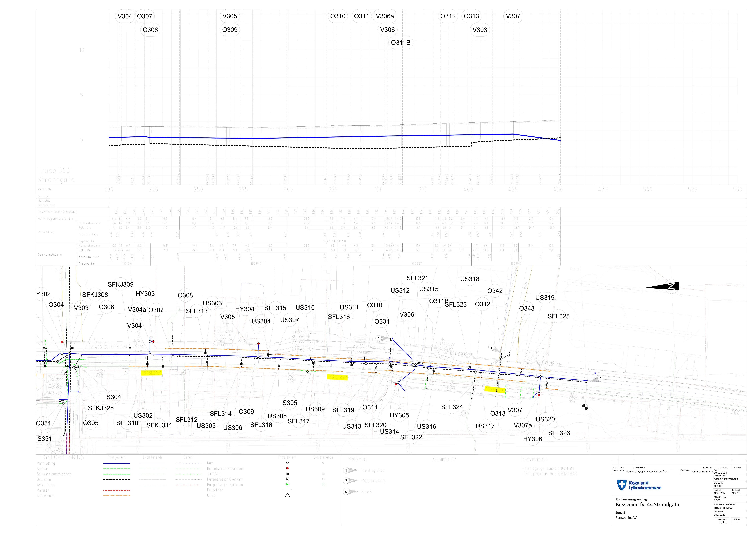756x535 pixels.
Task: Select the V304a label
Action: point(137,310)
